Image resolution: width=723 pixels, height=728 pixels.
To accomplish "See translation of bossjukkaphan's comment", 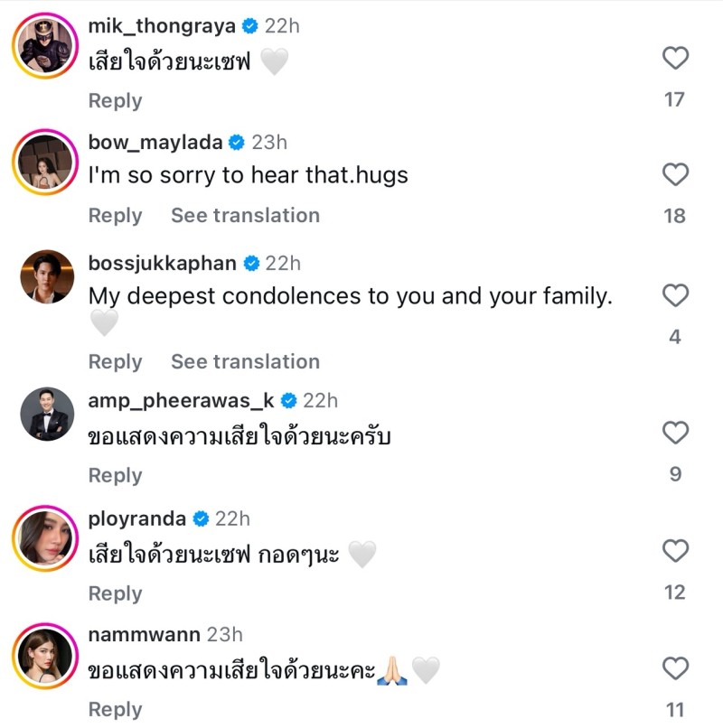I will [245, 362].
